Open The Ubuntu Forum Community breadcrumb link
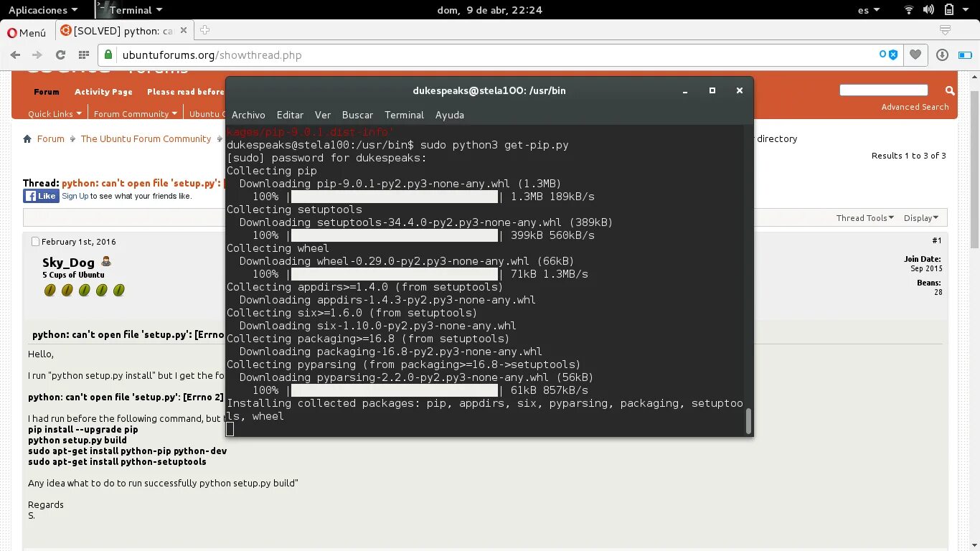This screenshot has height=551, width=980. pos(146,138)
